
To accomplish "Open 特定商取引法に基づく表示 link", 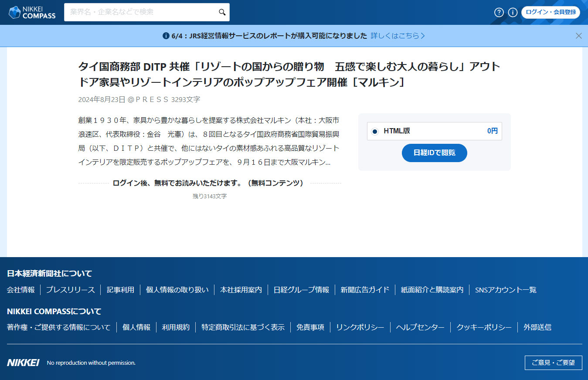I will tap(243, 327).
